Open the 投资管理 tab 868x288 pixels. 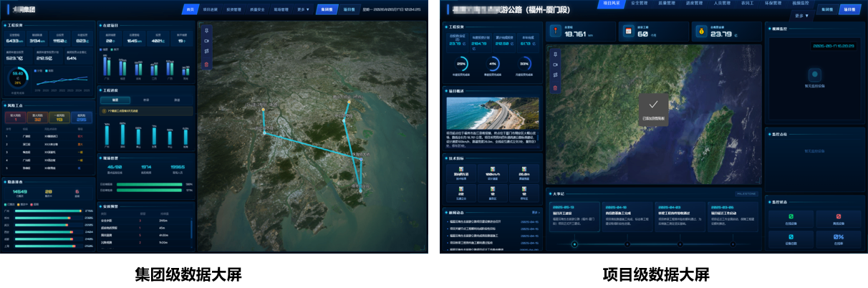[234, 10]
